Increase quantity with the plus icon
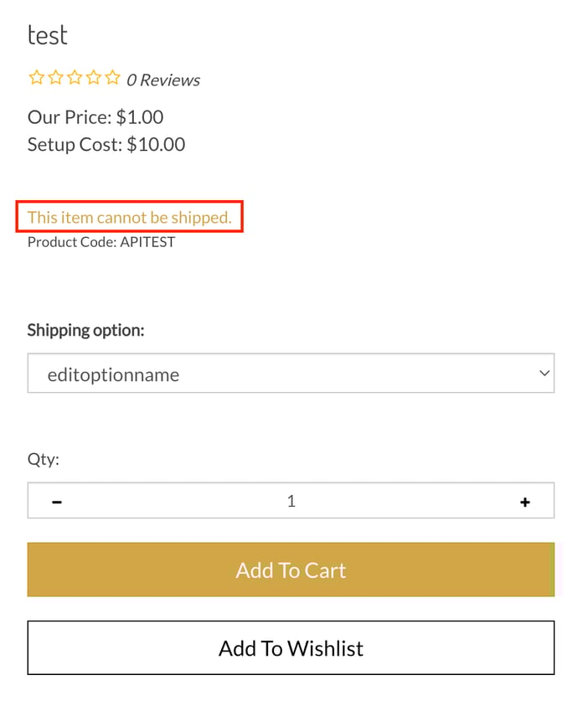 [x=525, y=502]
